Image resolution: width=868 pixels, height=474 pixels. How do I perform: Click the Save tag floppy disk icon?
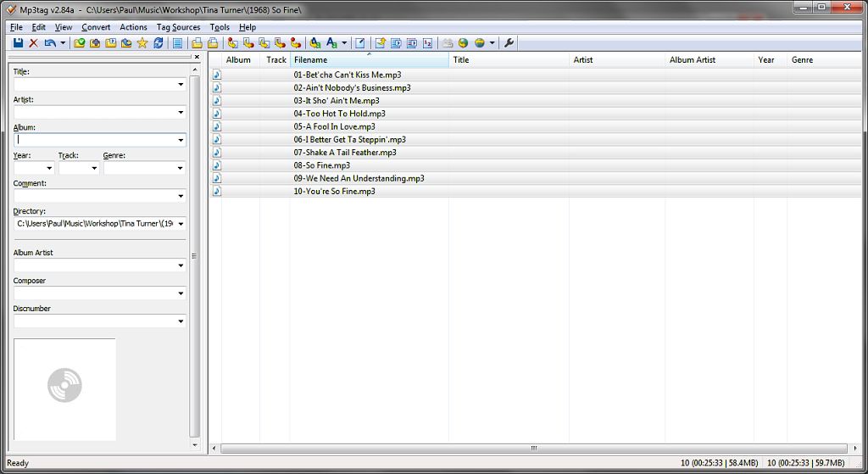19,42
